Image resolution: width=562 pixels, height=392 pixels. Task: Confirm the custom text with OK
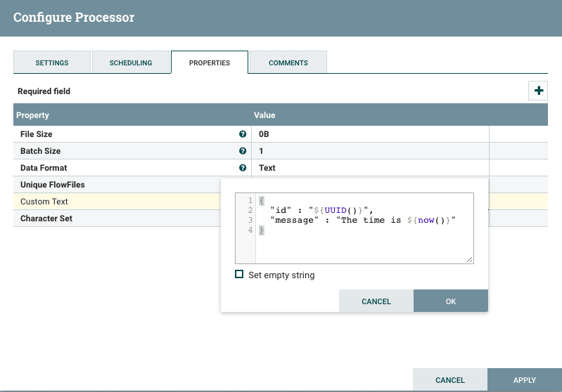(x=451, y=301)
